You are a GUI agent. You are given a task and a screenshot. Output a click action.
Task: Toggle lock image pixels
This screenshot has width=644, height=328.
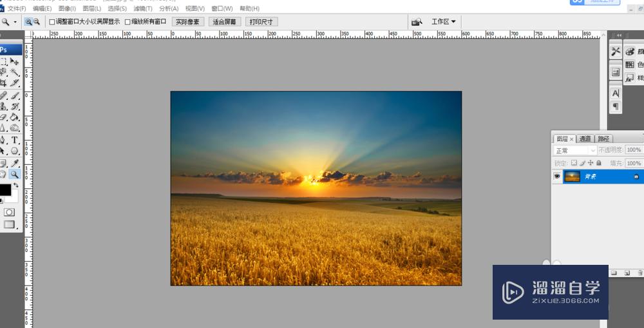582,163
